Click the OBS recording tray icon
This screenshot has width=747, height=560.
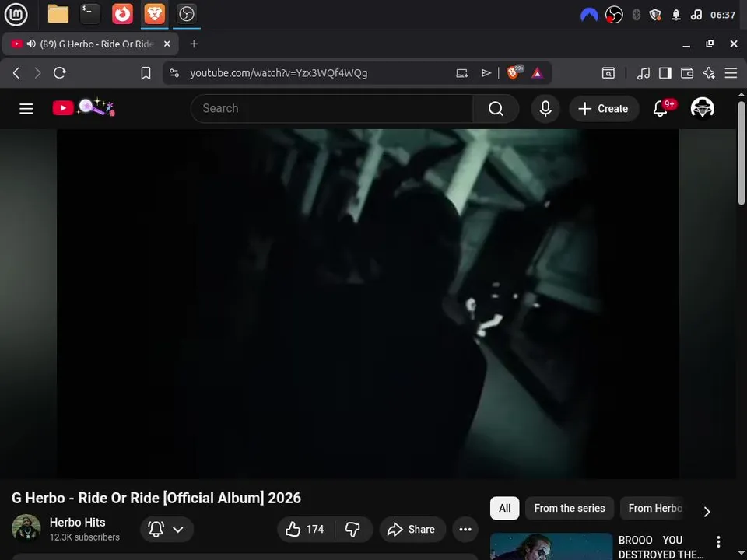click(614, 15)
